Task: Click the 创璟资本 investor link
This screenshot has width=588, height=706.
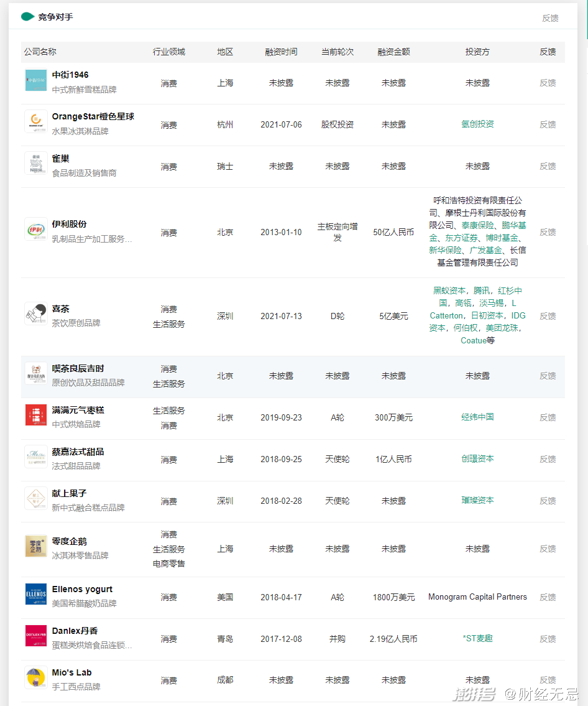Action: point(477,458)
